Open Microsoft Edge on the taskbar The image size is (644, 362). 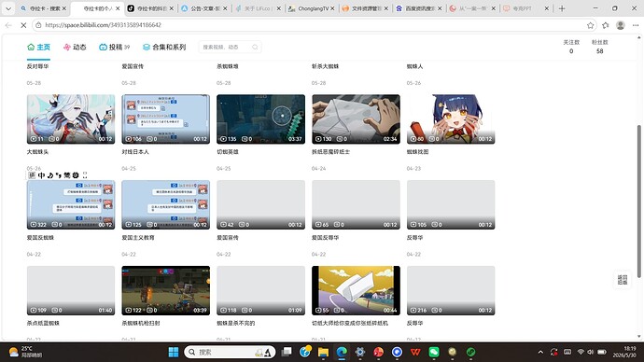pyautogui.click(x=342, y=352)
